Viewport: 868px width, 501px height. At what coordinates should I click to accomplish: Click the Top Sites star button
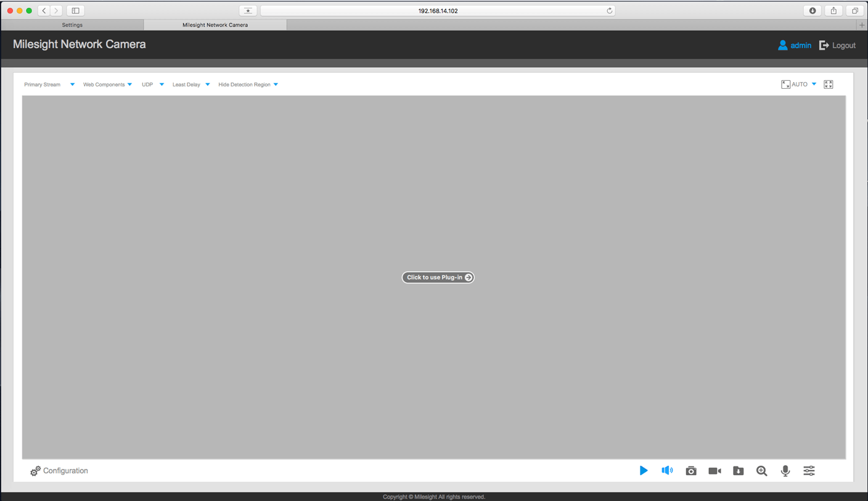click(x=248, y=10)
